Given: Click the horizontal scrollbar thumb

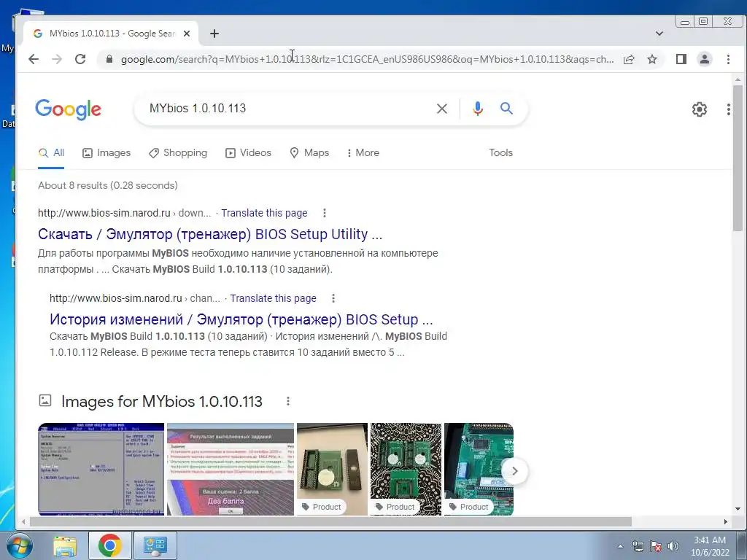Looking at the screenshot, I should pyautogui.click(x=330, y=522).
